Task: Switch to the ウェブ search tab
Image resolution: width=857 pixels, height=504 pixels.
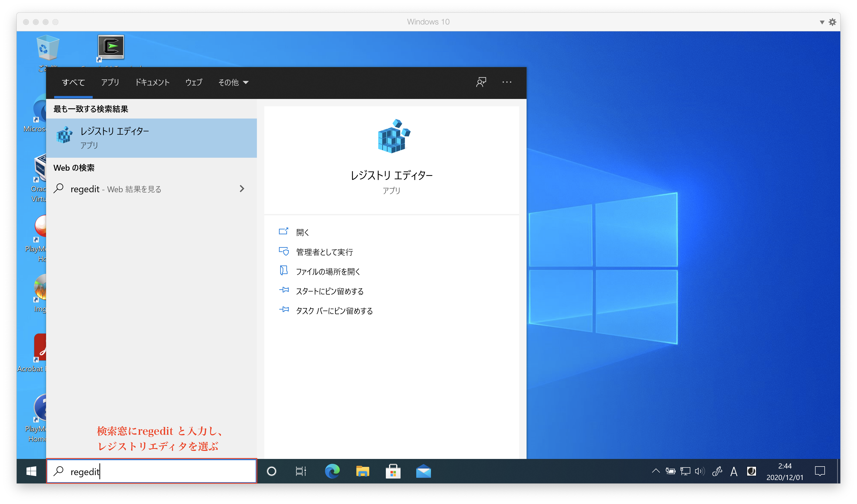Action: 194,82
